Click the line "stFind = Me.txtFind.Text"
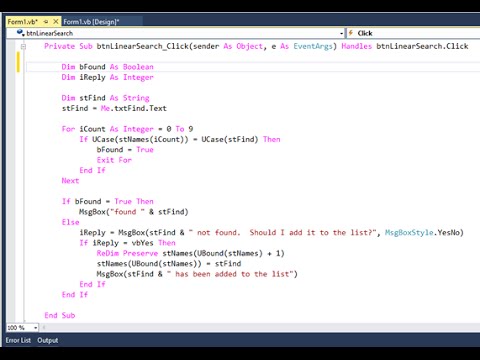Viewport: 480px width, 360px height. pyautogui.click(x=114, y=108)
